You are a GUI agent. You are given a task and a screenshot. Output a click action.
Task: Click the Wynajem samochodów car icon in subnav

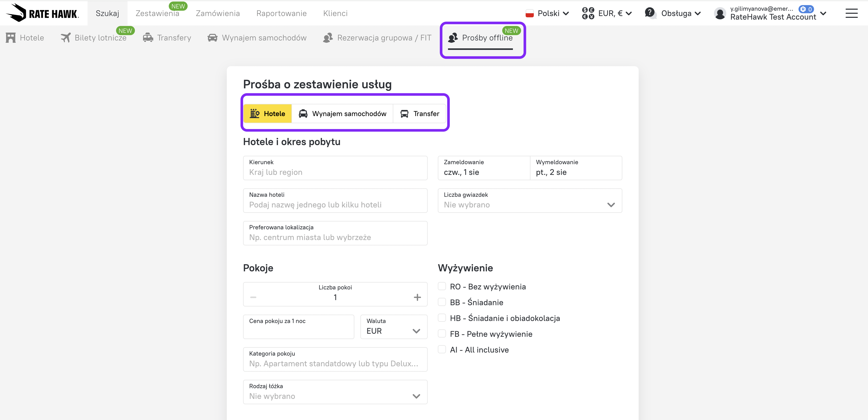point(212,38)
